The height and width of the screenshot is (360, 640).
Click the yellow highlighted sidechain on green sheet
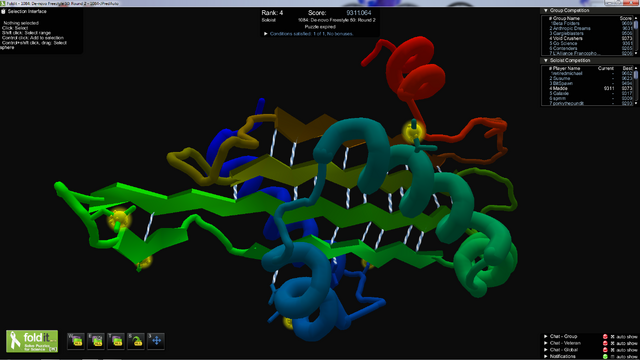coord(119,219)
